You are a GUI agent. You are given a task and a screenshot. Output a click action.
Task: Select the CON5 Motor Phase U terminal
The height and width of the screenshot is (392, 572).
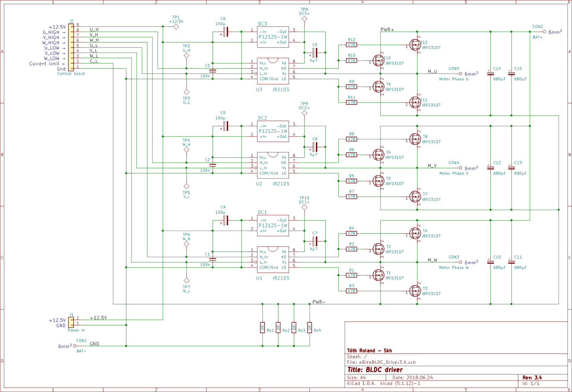(461, 74)
